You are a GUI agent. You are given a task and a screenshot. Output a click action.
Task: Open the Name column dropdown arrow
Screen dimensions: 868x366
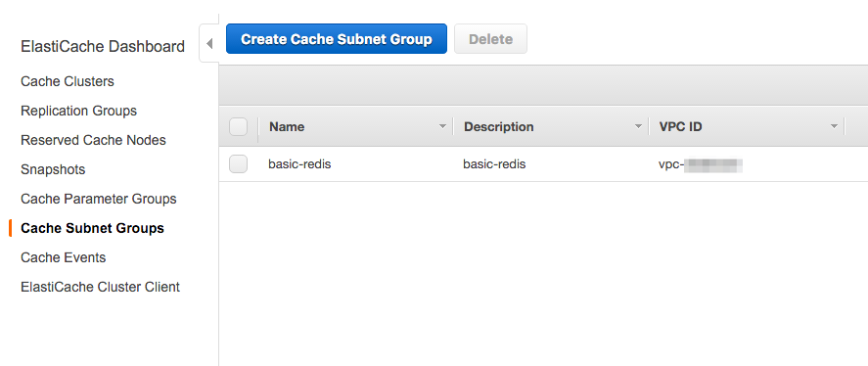pyautogui.click(x=442, y=127)
